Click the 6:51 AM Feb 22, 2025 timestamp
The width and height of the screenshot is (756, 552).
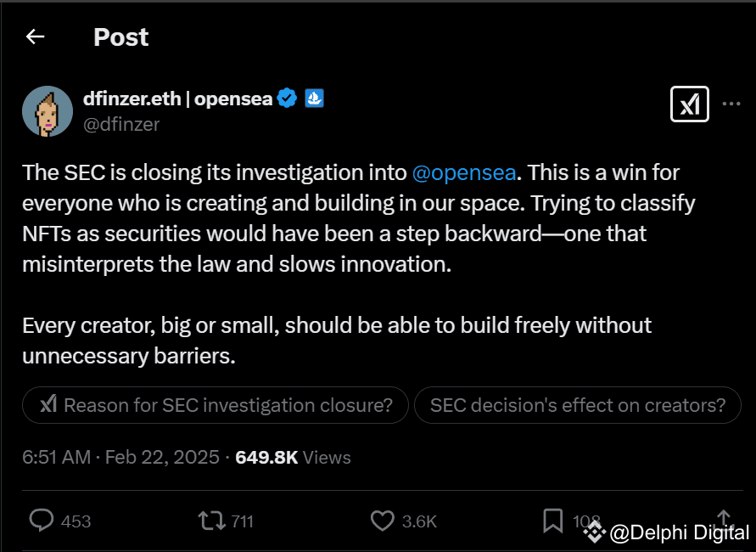(x=122, y=457)
